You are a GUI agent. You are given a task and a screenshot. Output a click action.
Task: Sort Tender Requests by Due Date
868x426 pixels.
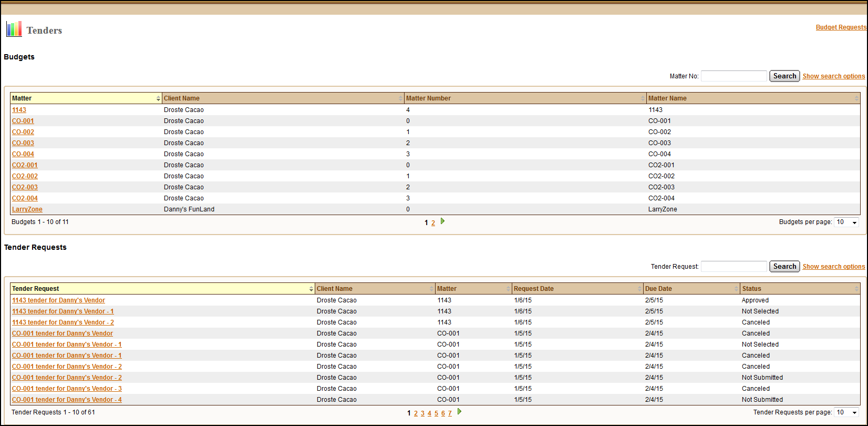(x=691, y=289)
